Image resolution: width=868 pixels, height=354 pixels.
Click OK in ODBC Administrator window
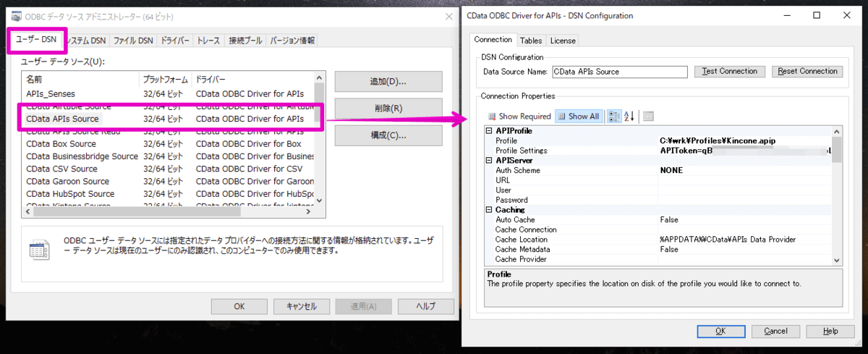(x=239, y=306)
